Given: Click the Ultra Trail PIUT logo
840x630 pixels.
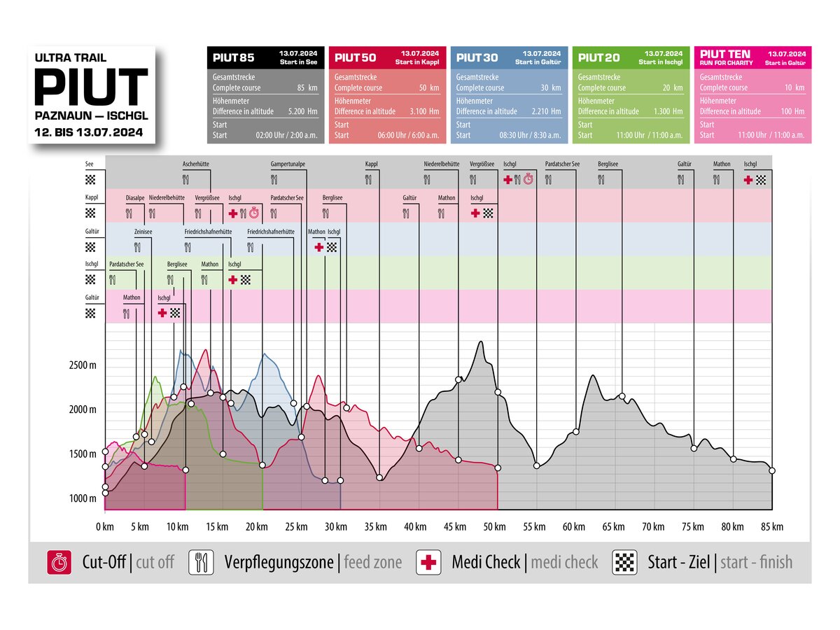Looking at the screenshot, I should pyautogui.click(x=91, y=94).
